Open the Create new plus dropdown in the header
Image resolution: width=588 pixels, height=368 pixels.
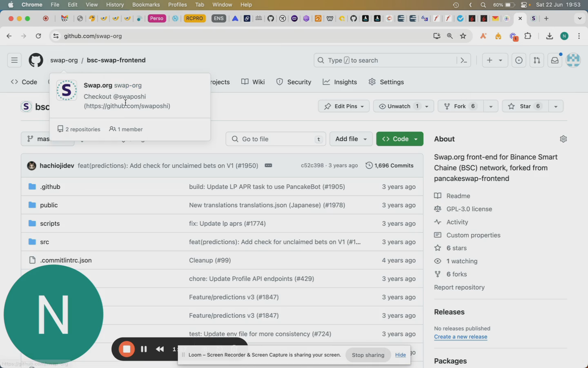494,60
